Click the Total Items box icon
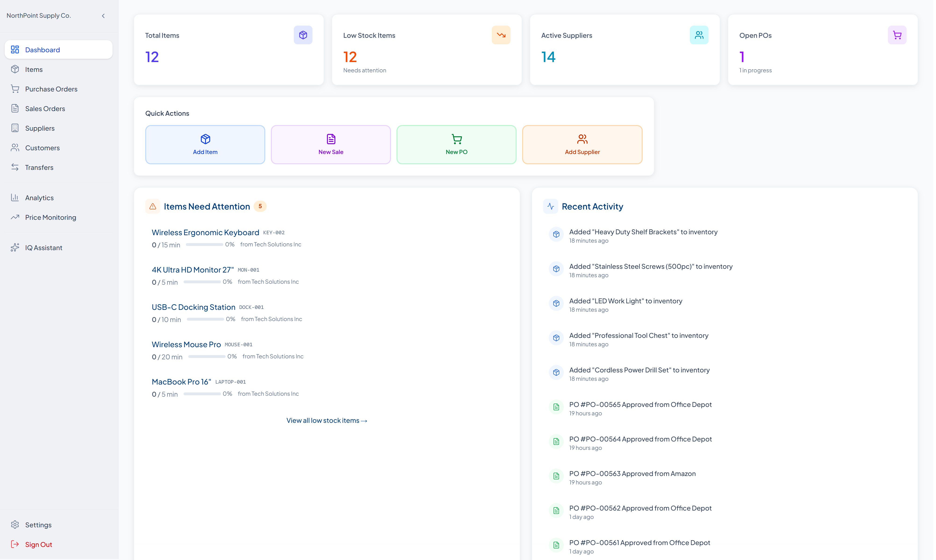This screenshot has height=560, width=936. (304, 35)
